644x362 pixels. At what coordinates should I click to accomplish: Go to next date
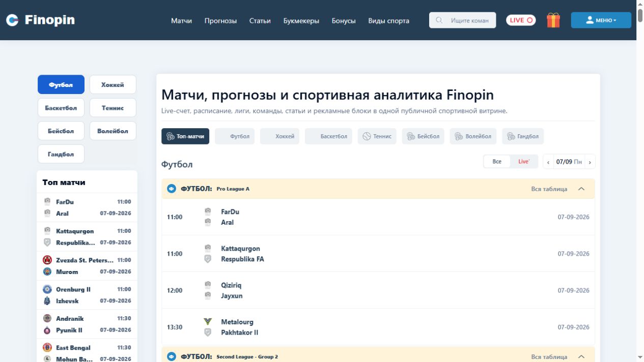590,162
